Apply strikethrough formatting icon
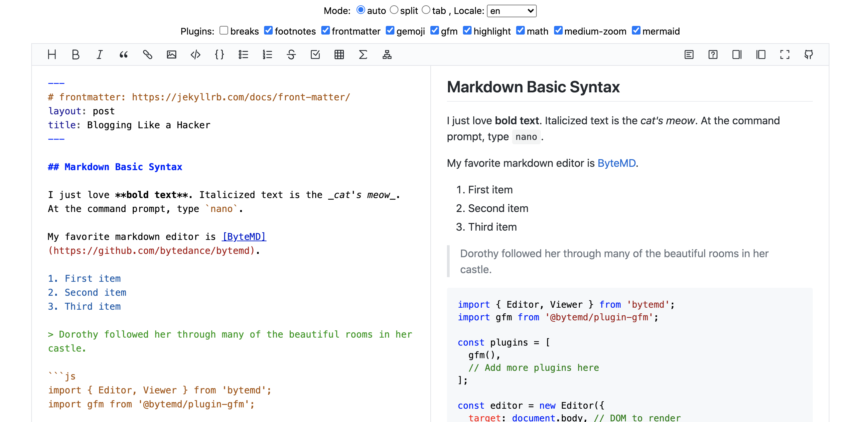 (291, 54)
